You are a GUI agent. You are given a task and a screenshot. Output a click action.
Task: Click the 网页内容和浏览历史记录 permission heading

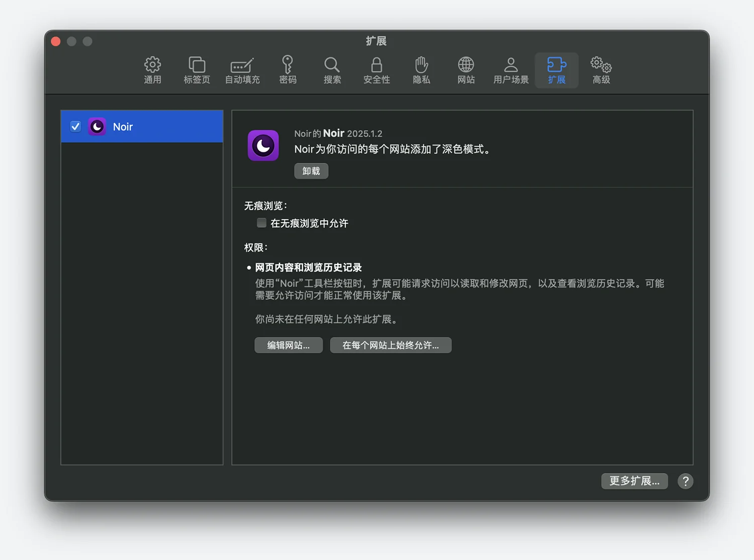coord(308,267)
